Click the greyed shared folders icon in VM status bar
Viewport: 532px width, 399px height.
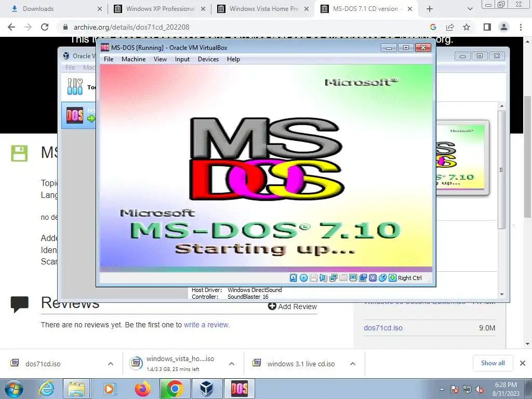click(x=343, y=278)
